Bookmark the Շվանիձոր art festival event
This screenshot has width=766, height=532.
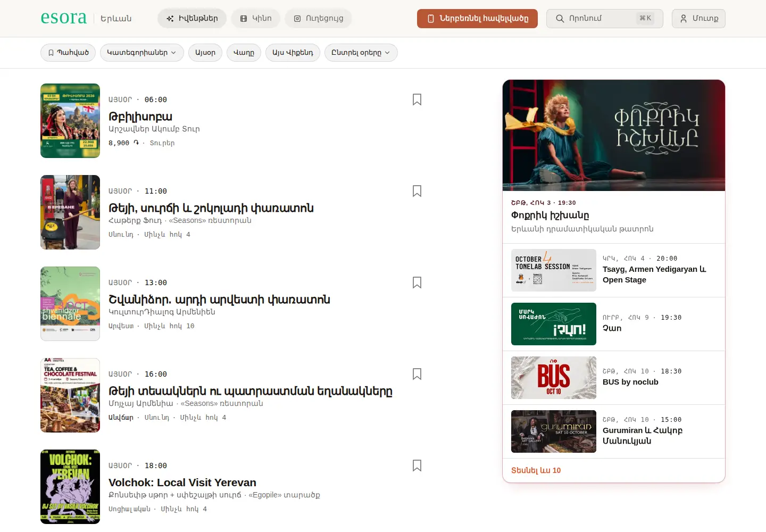pyautogui.click(x=417, y=282)
